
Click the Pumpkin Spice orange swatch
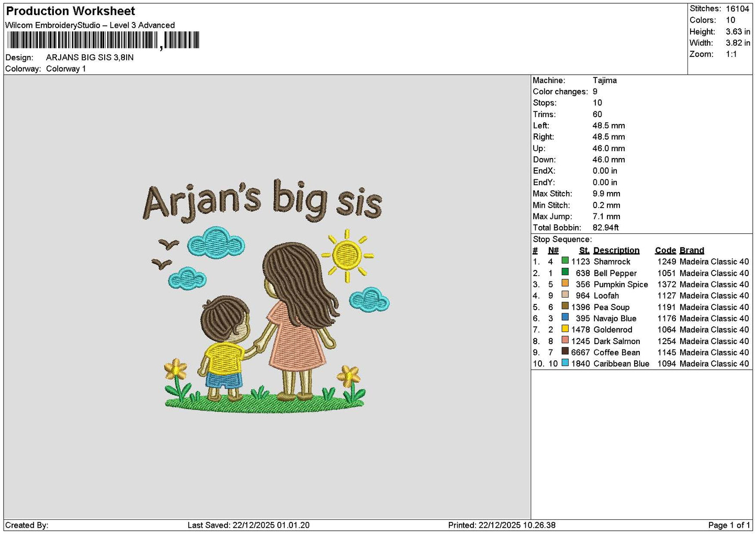[x=565, y=283]
